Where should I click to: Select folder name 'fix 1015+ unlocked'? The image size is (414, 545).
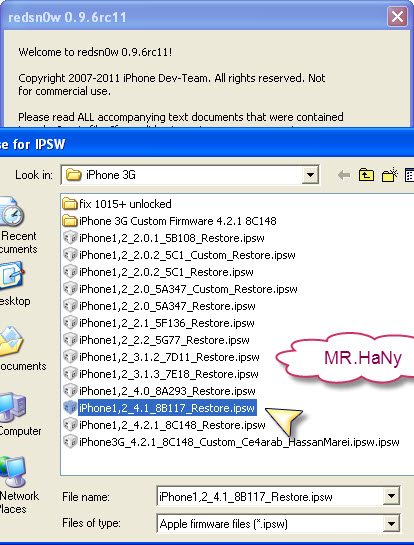pos(125,204)
